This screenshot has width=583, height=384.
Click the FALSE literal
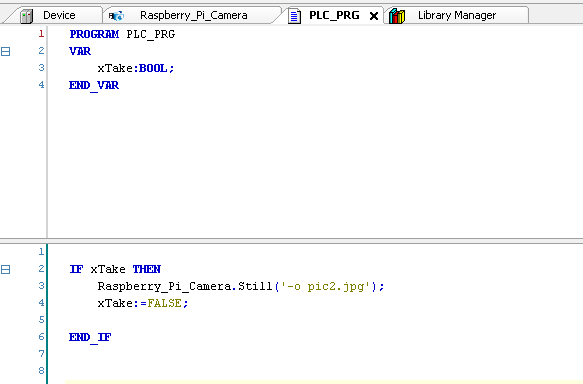click(x=165, y=303)
